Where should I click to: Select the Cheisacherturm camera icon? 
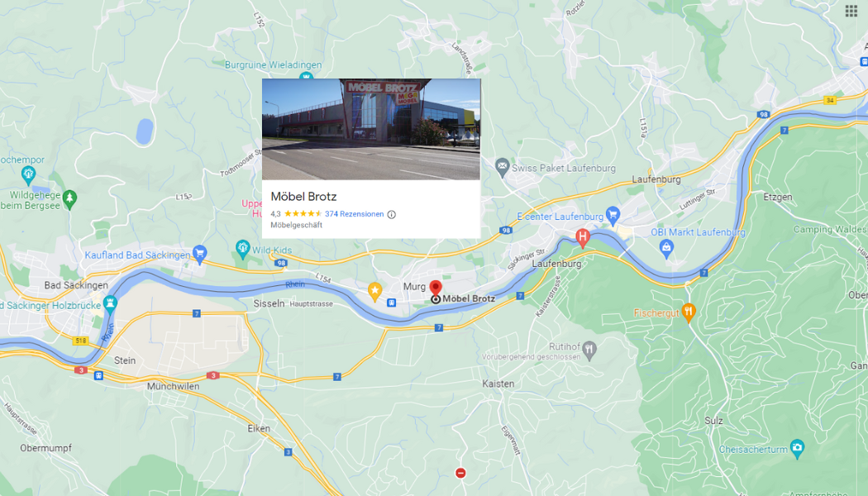point(797,448)
